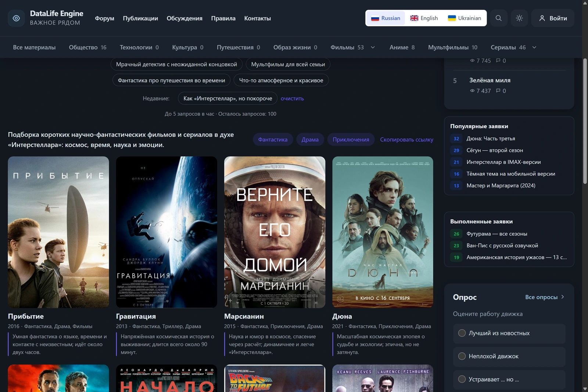Image resolution: width=588 pixels, height=392 pixels.
Task: Toggle light theme with sun icon
Action: click(x=519, y=18)
